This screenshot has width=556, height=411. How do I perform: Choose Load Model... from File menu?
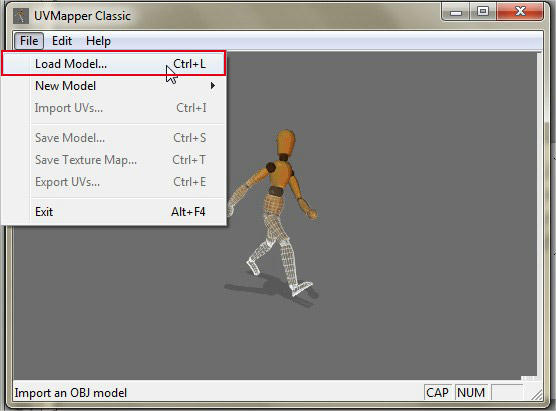click(113, 63)
